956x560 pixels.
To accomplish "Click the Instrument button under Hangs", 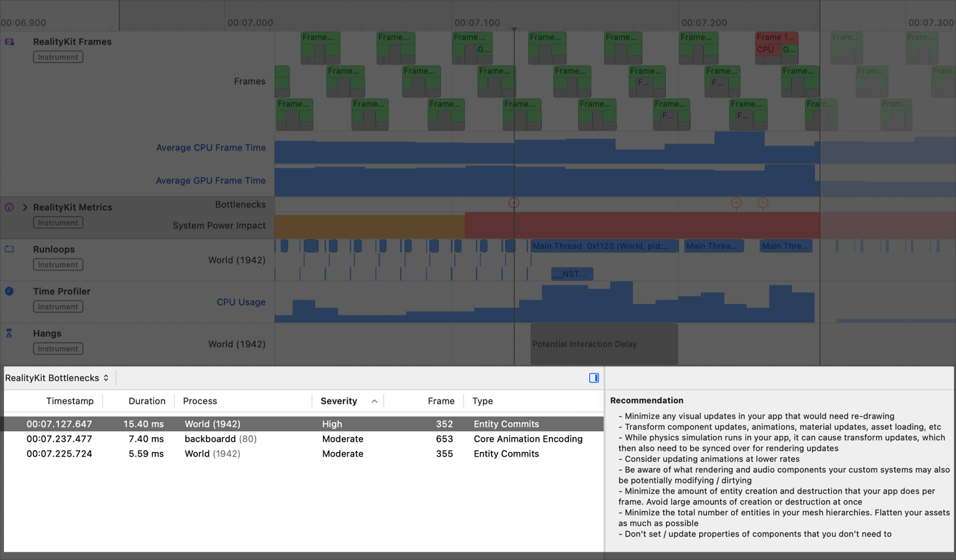I will tap(57, 348).
